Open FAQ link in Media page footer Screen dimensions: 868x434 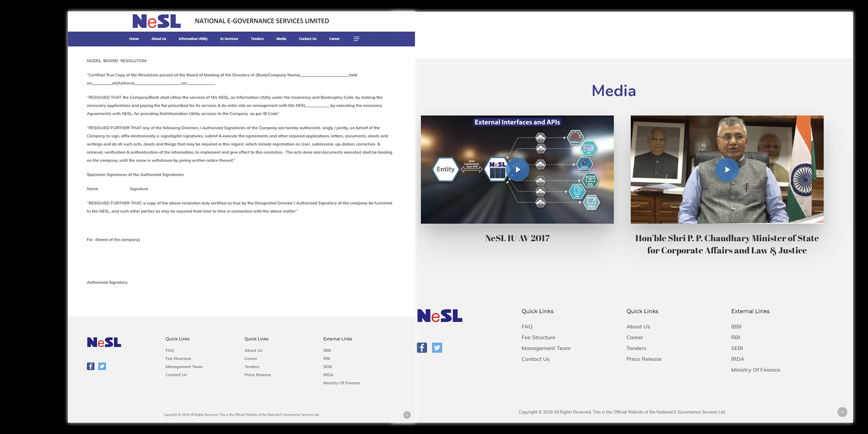tap(527, 326)
